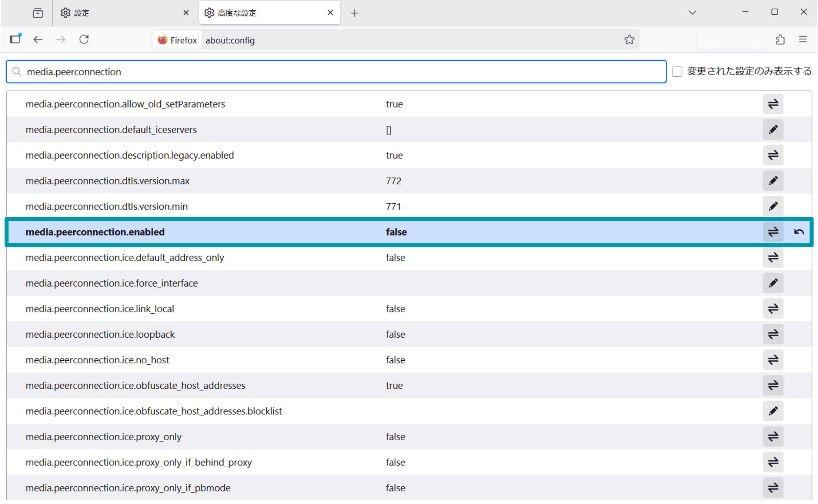Check the show only modified preferences box
The width and height of the screenshot is (818, 504).
tap(677, 71)
